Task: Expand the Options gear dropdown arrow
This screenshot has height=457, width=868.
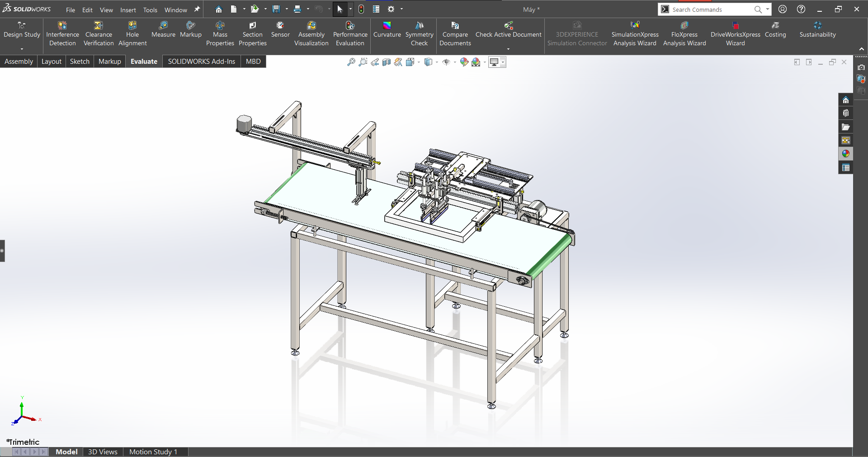Action: 401,10
